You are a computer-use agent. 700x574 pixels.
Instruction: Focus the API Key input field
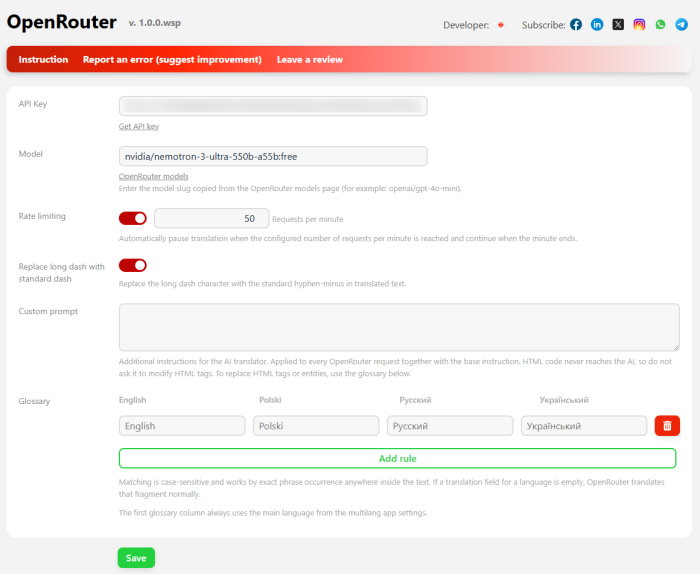(x=273, y=106)
